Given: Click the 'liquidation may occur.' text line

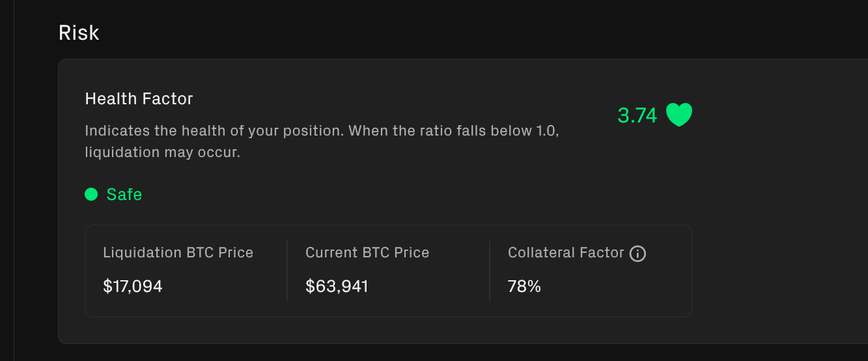Looking at the screenshot, I should click(x=163, y=152).
